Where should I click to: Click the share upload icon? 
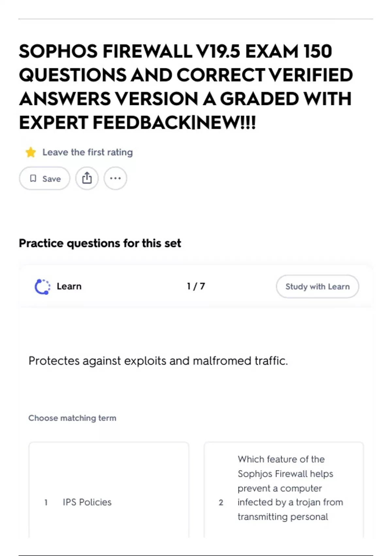(x=87, y=178)
